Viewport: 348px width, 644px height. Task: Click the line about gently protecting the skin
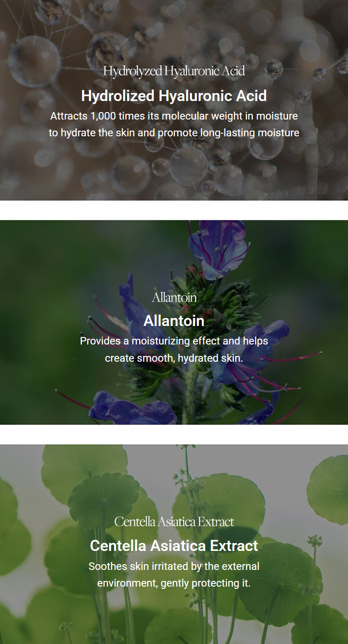174,583
